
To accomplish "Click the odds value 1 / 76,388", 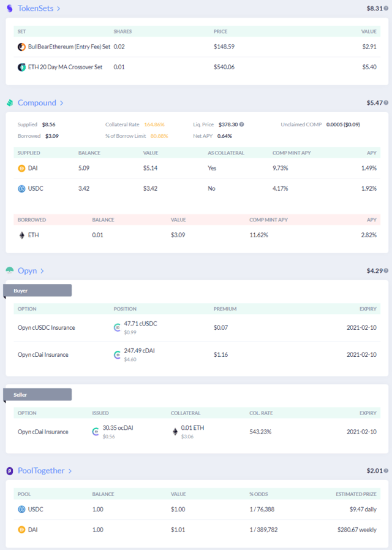I will tap(262, 510).
